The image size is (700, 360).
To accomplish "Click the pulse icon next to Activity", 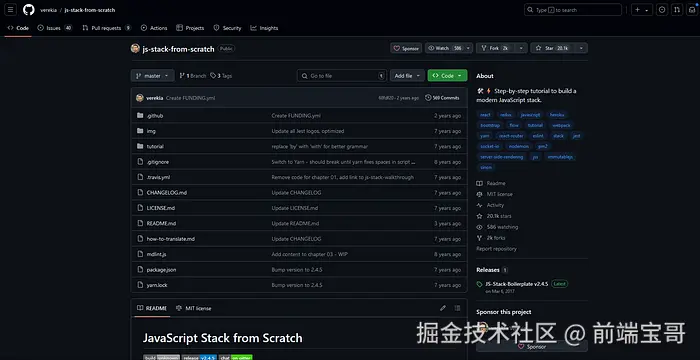I will (479, 205).
